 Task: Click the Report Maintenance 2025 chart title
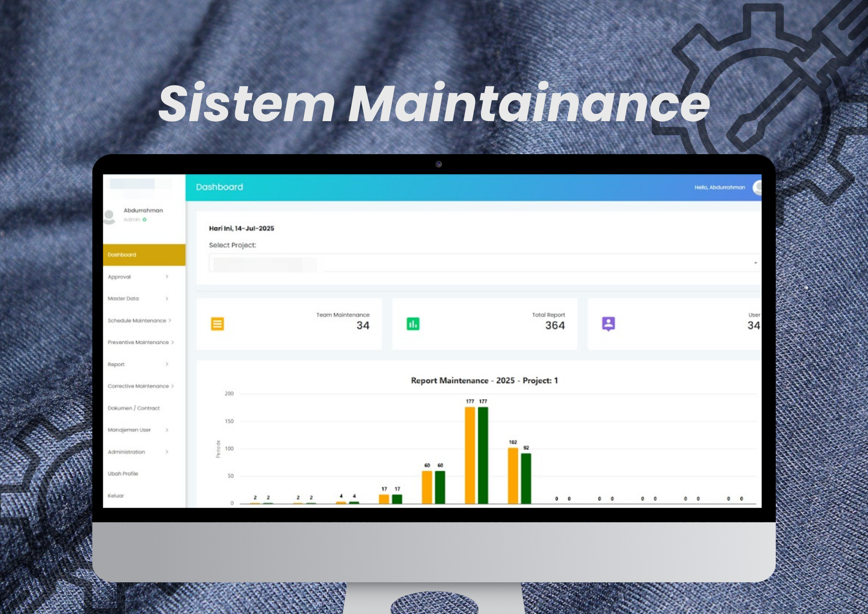(485, 380)
